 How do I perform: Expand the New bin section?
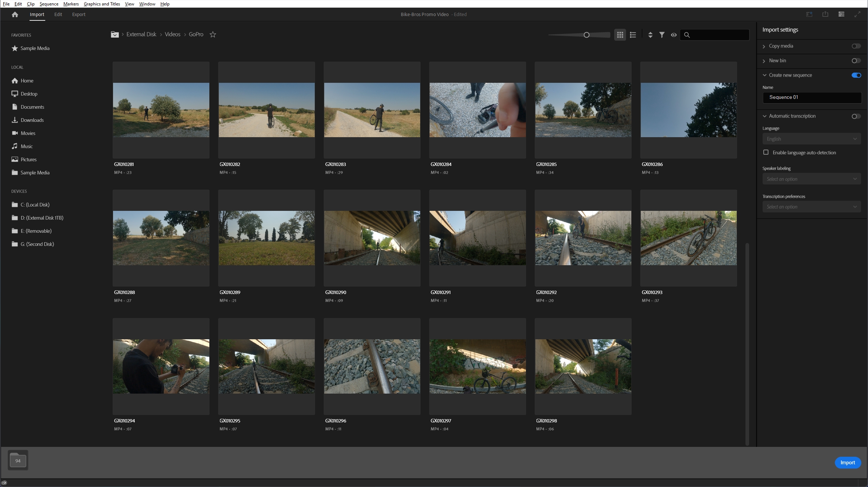(x=764, y=61)
